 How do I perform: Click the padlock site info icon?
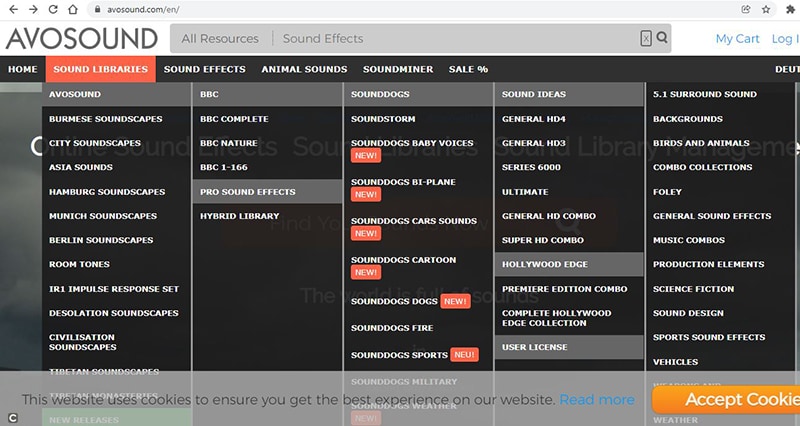[97, 9]
